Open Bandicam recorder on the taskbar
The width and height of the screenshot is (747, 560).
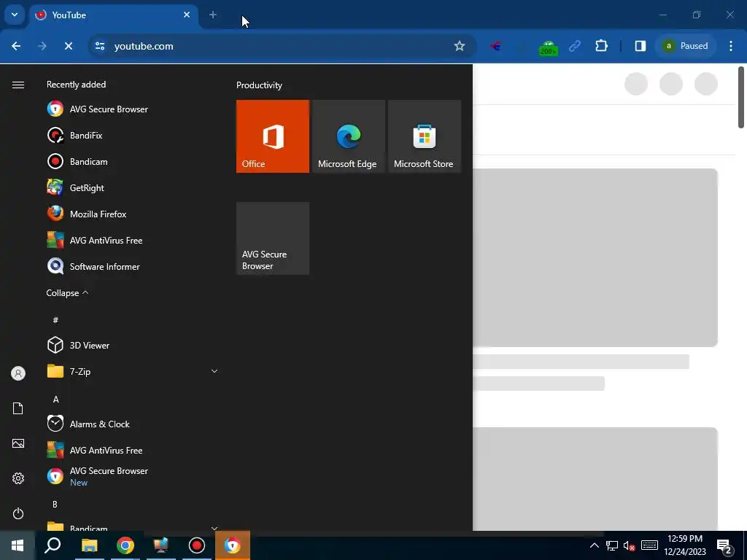tap(197, 545)
